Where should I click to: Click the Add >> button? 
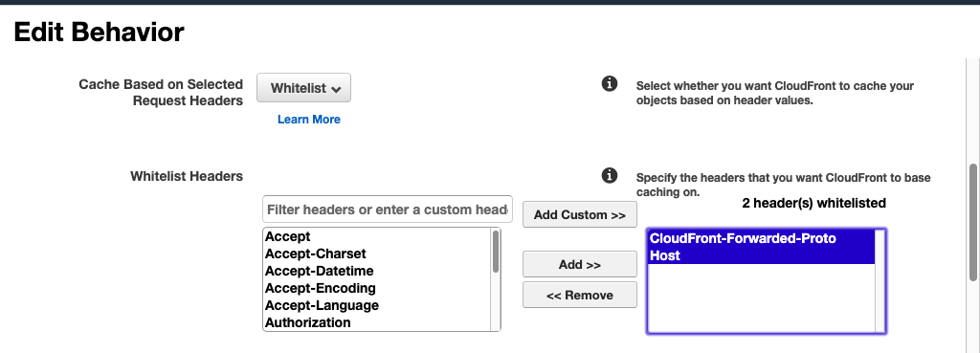(579, 264)
